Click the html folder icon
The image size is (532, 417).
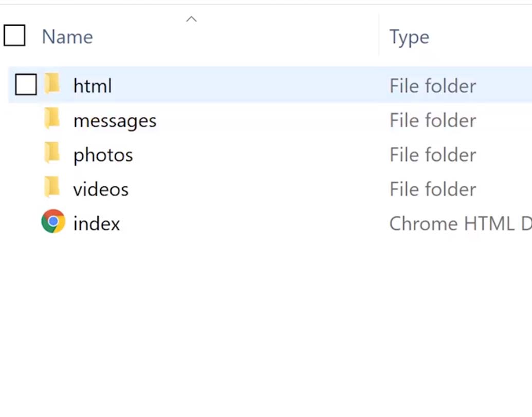point(52,84)
